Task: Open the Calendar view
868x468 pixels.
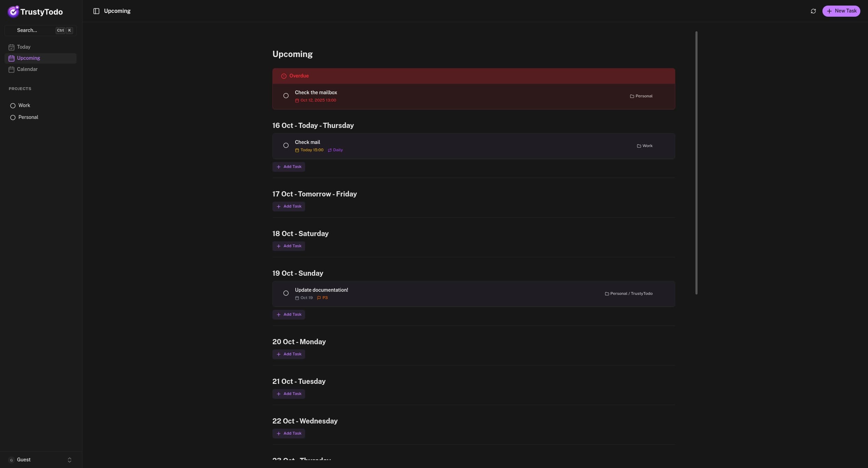Action: point(27,69)
